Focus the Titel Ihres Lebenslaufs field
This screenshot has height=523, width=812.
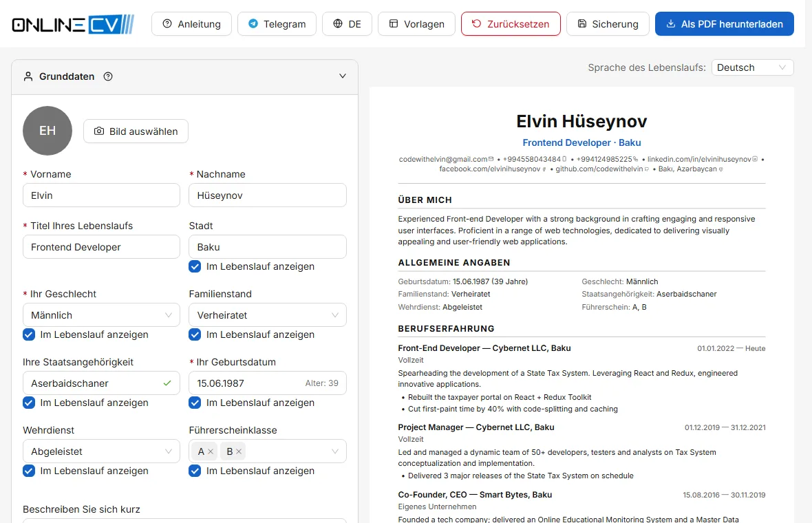[x=102, y=247]
